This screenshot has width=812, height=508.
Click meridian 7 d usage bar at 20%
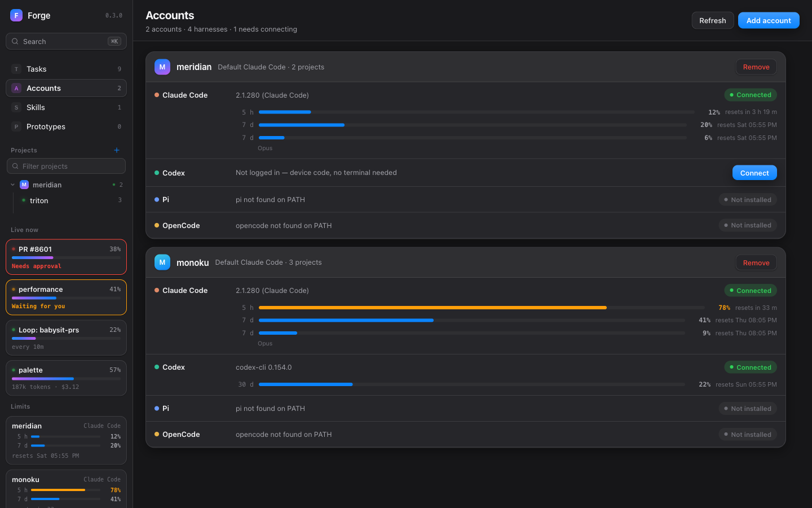pyautogui.click(x=473, y=125)
